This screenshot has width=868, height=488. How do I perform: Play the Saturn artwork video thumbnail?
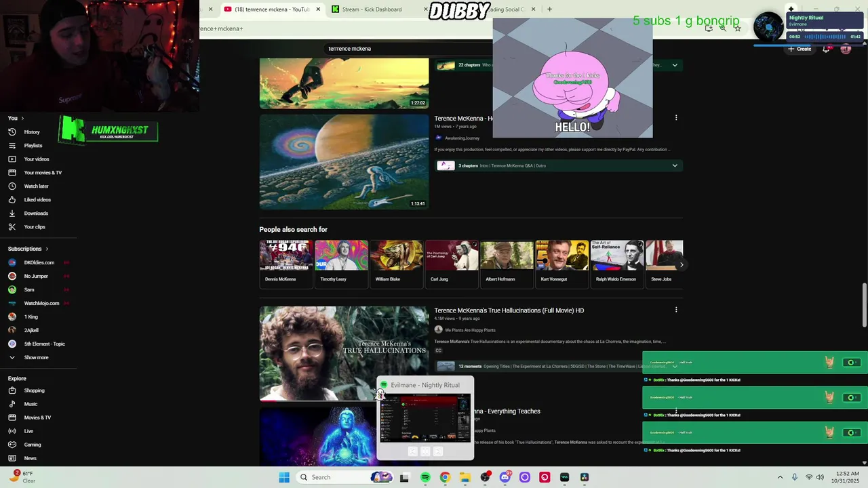344,162
